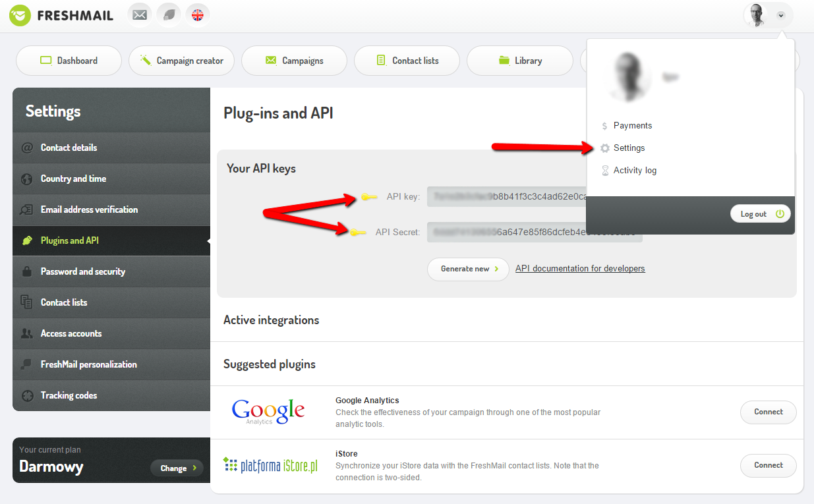Image resolution: width=814 pixels, height=504 pixels.
Task: Connect the iStore plugin
Action: pos(769,465)
